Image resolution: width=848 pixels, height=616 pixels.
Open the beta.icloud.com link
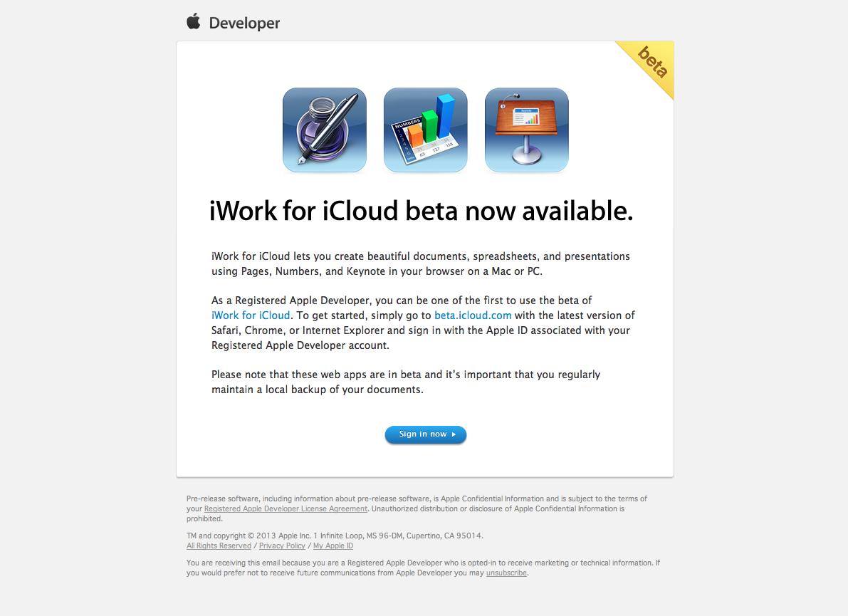click(473, 315)
